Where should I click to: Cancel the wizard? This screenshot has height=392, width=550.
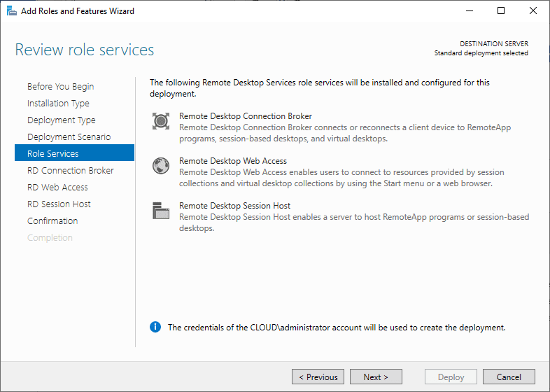[x=509, y=377]
